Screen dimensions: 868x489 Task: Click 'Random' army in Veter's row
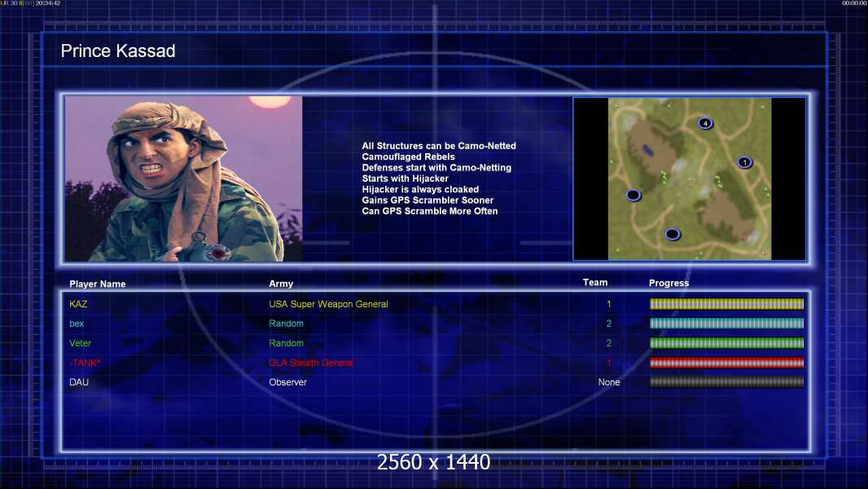[x=286, y=343]
